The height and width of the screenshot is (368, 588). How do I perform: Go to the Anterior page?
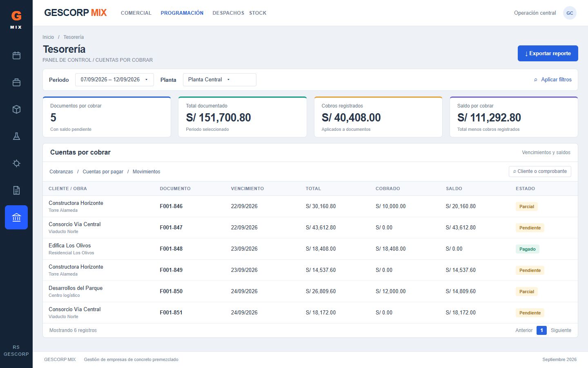524,330
